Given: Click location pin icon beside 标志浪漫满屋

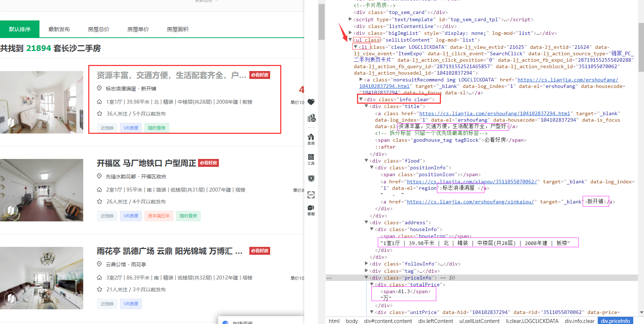Looking at the screenshot, I should [x=99, y=88].
